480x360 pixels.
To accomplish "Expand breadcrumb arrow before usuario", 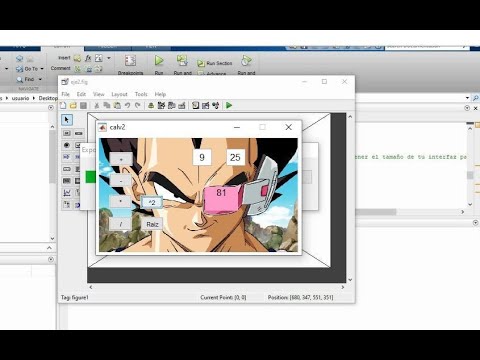I will click(x=7, y=98).
